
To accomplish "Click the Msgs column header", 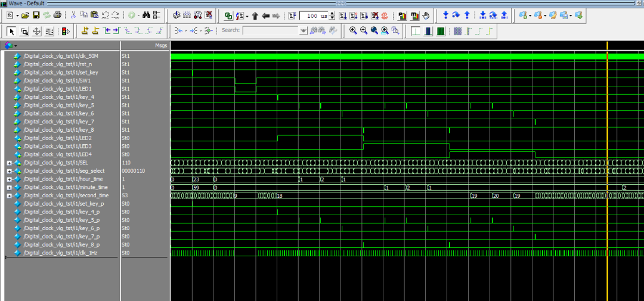I will (x=161, y=45).
